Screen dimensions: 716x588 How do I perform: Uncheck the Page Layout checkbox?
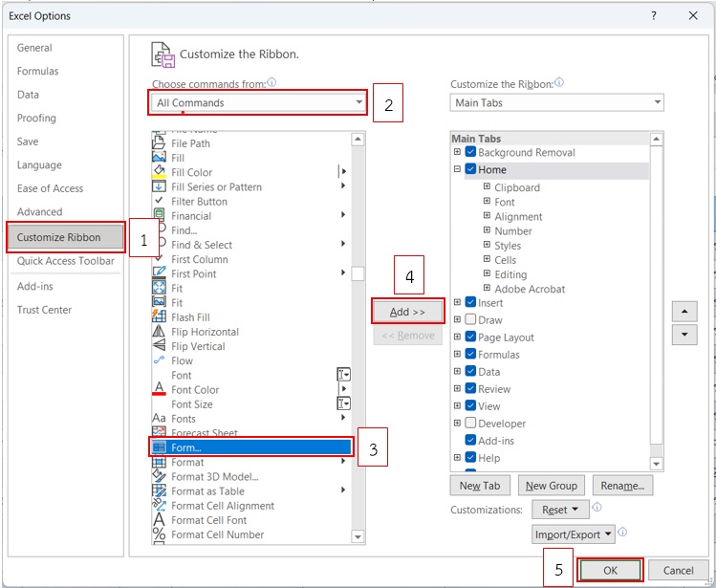470,338
